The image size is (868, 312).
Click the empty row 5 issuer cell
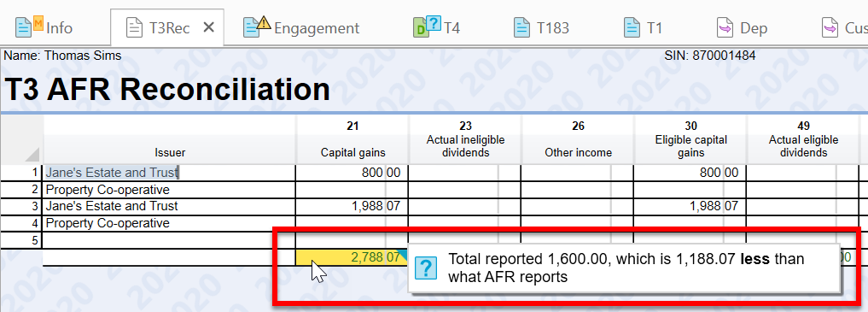[169, 240]
